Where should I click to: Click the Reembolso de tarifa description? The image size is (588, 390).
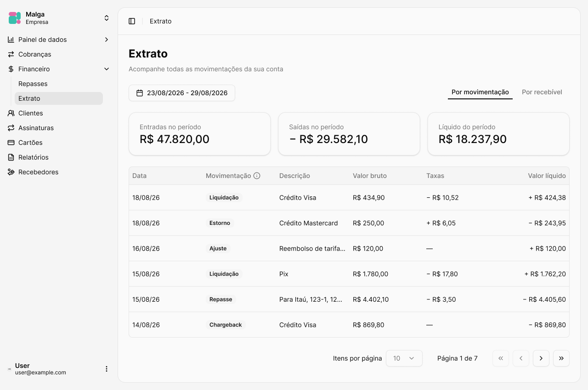[x=312, y=248]
